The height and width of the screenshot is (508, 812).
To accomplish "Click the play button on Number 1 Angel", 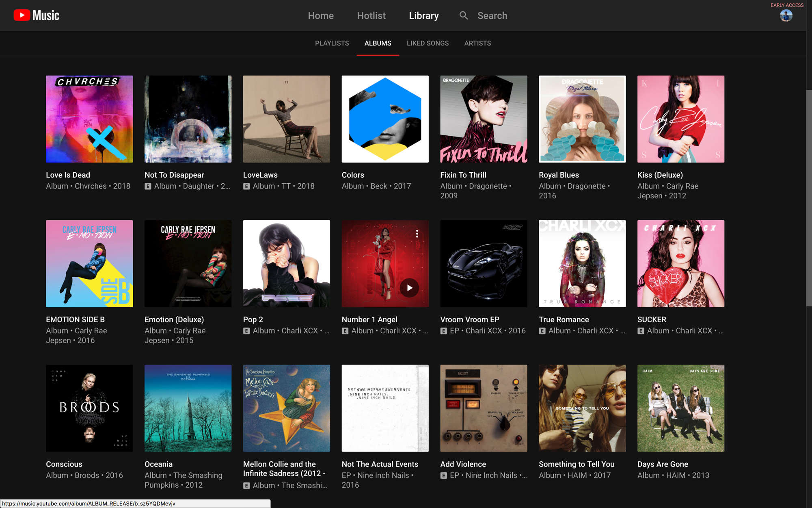I will click(x=408, y=287).
